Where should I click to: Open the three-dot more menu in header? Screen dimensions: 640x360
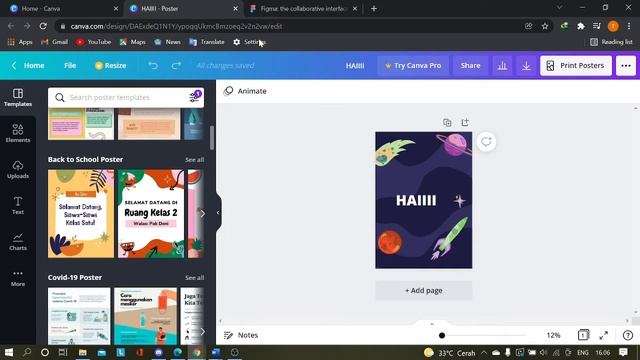click(626, 65)
